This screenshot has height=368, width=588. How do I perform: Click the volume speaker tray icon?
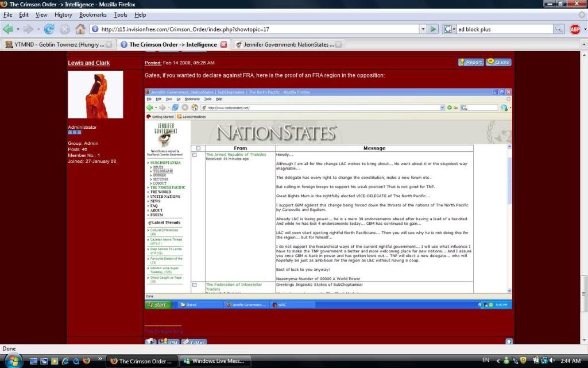click(552, 361)
